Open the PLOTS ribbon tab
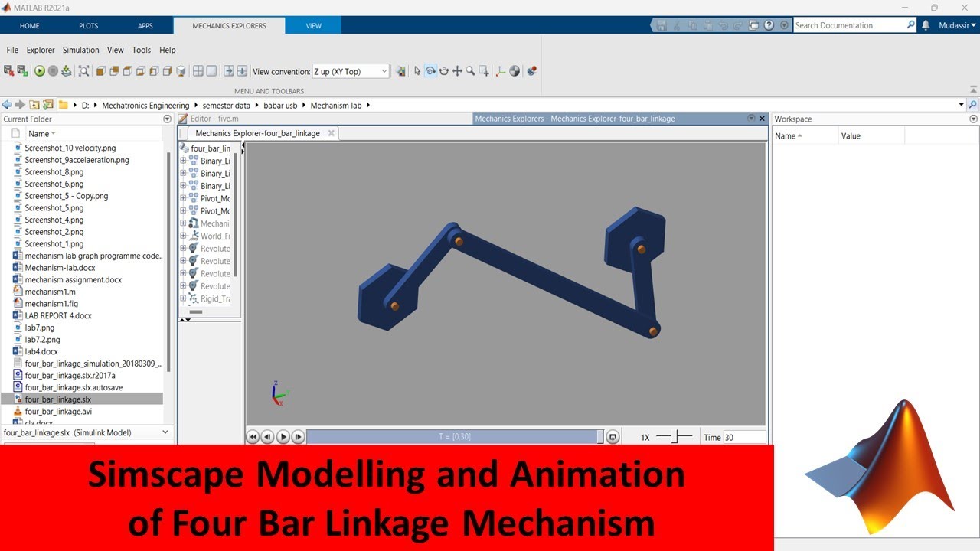This screenshot has width=980, height=551. (x=89, y=25)
